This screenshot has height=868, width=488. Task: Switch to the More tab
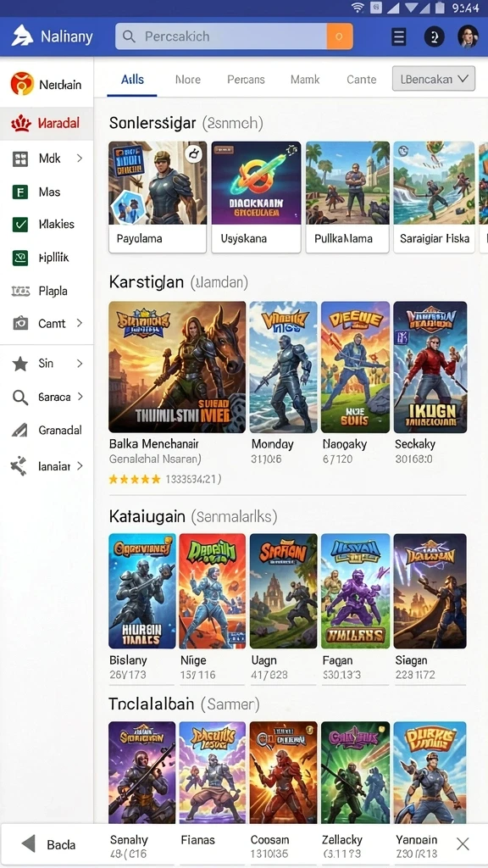(188, 80)
